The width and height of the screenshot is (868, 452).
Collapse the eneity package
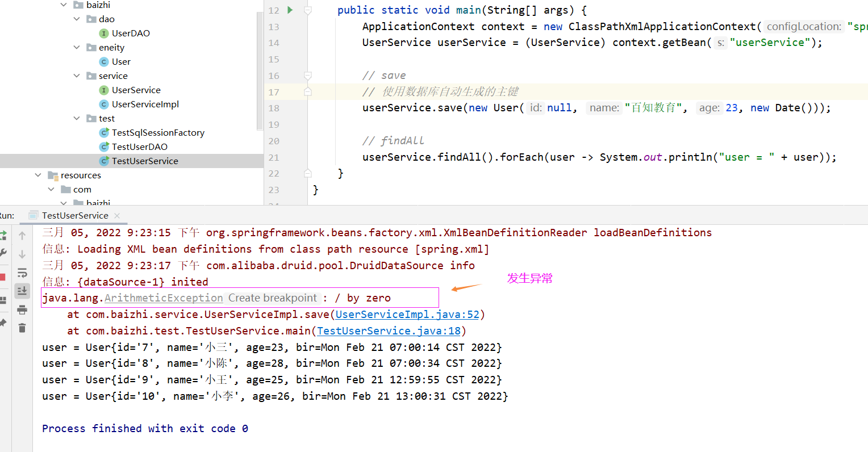point(77,48)
